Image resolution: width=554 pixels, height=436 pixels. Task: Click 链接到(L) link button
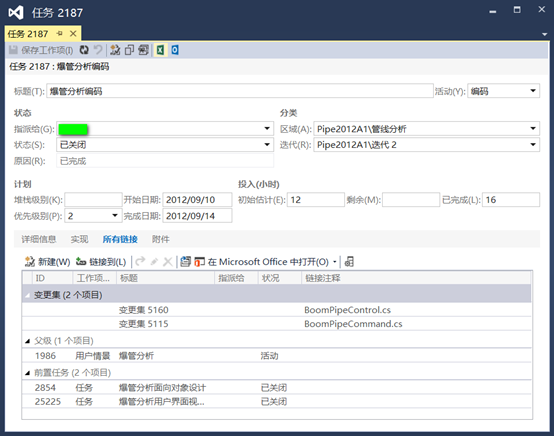click(101, 262)
